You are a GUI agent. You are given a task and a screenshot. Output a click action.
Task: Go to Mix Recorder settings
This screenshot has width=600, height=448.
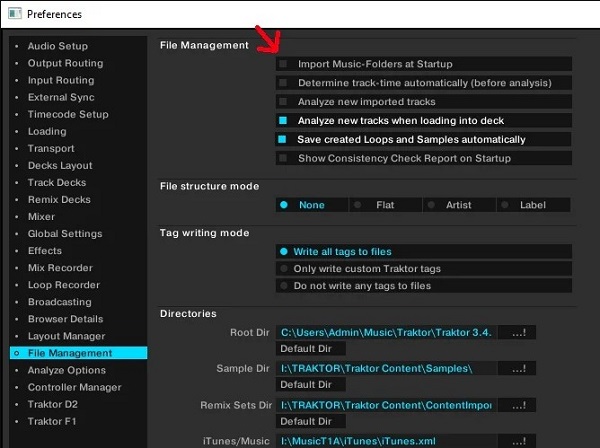tap(60, 268)
